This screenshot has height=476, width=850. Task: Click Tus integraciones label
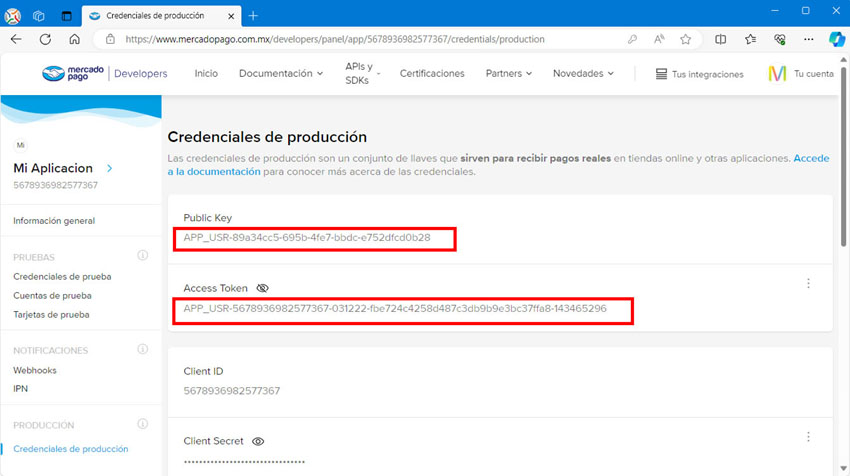click(x=707, y=74)
